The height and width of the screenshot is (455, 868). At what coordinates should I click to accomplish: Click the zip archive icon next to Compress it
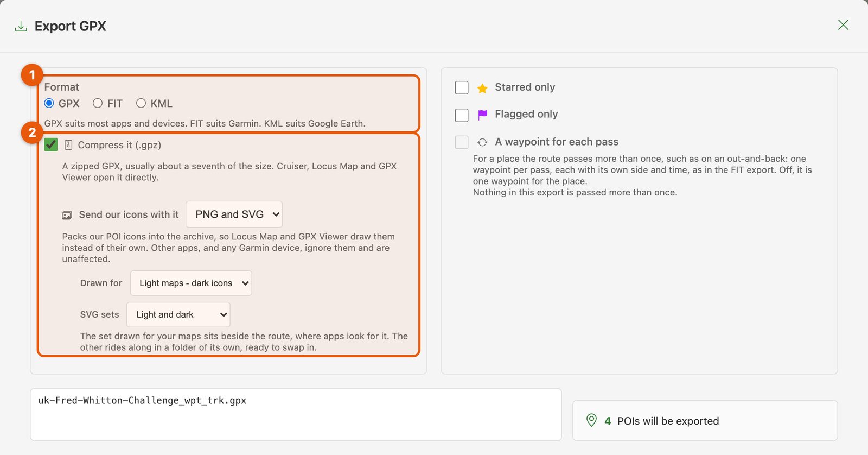click(x=68, y=145)
